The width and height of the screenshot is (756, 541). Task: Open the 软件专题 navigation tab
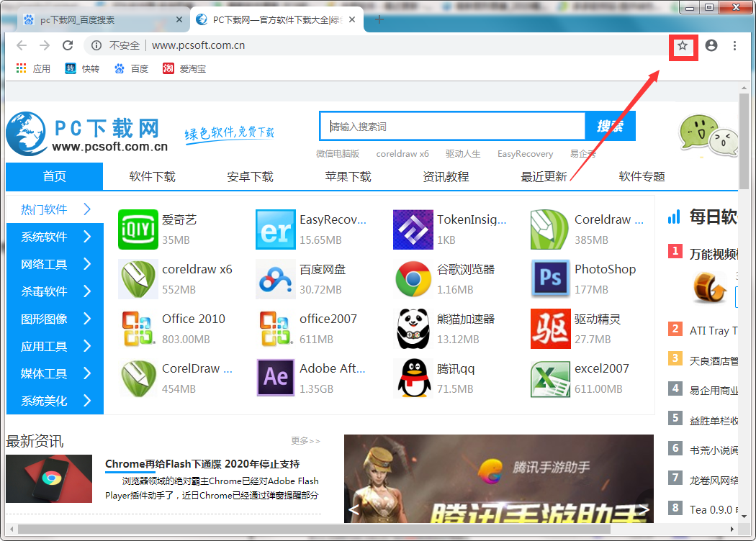pos(642,177)
